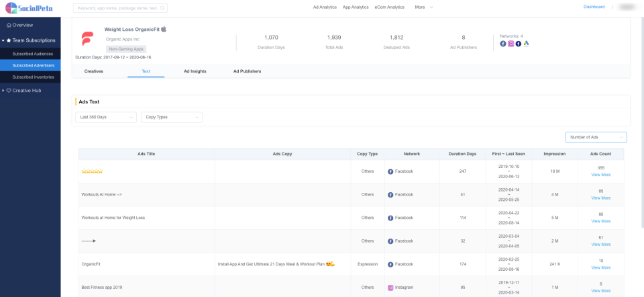
Task: Click the search magnifier icon
Action: [162, 8]
